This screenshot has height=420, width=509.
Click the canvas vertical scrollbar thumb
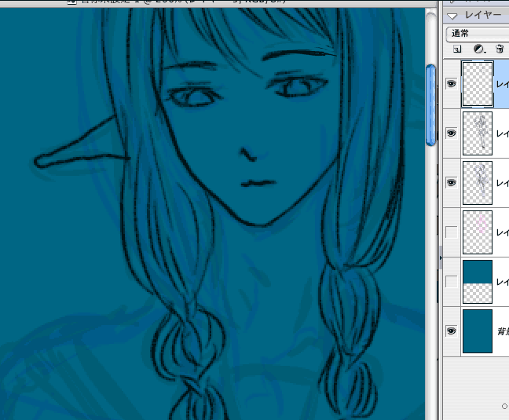point(430,105)
